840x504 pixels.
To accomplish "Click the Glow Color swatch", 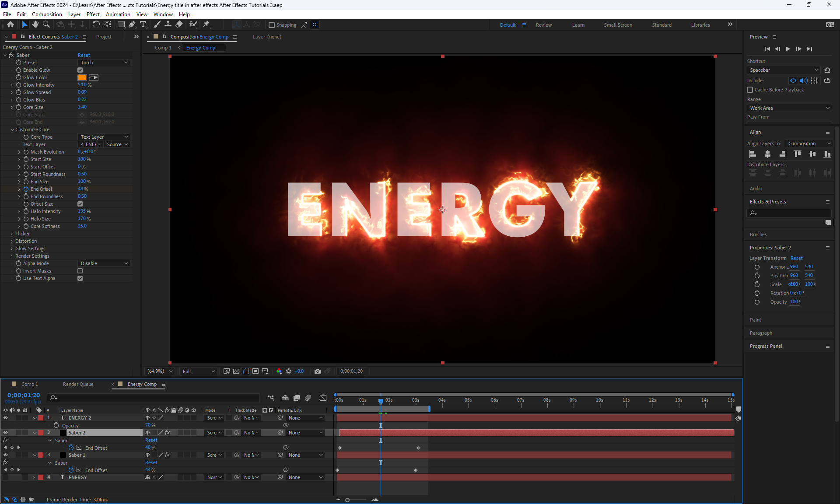I will pos(82,77).
